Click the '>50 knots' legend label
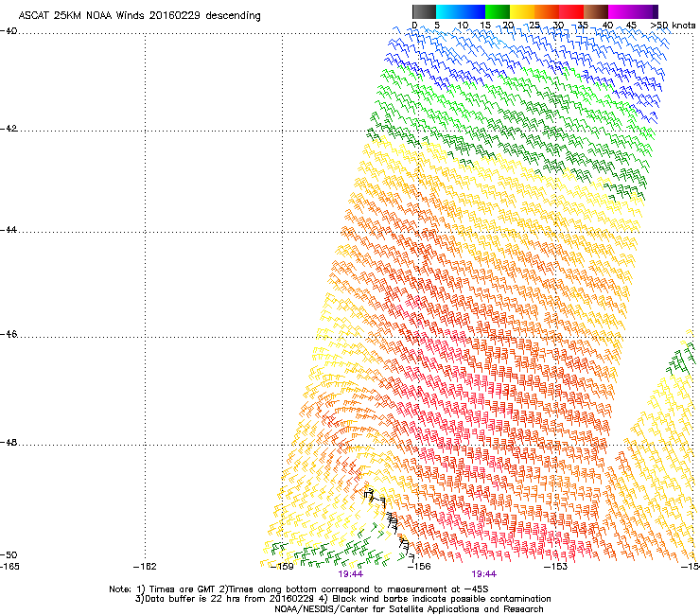The image size is (700, 615). point(673,25)
